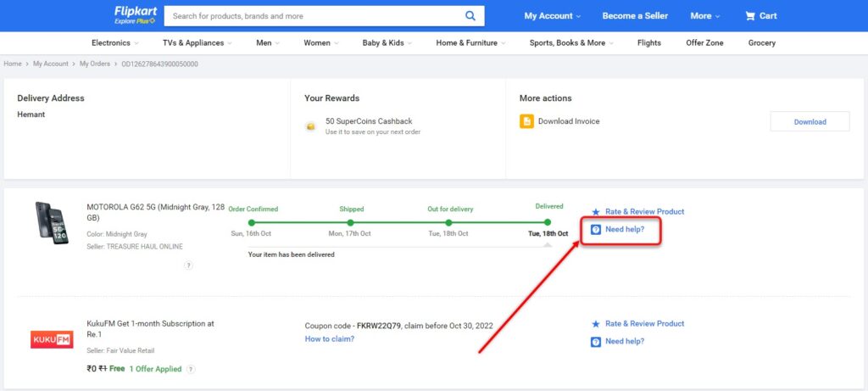Expand the Sports, Books & More menu
This screenshot has width=868, height=391.
pos(571,42)
